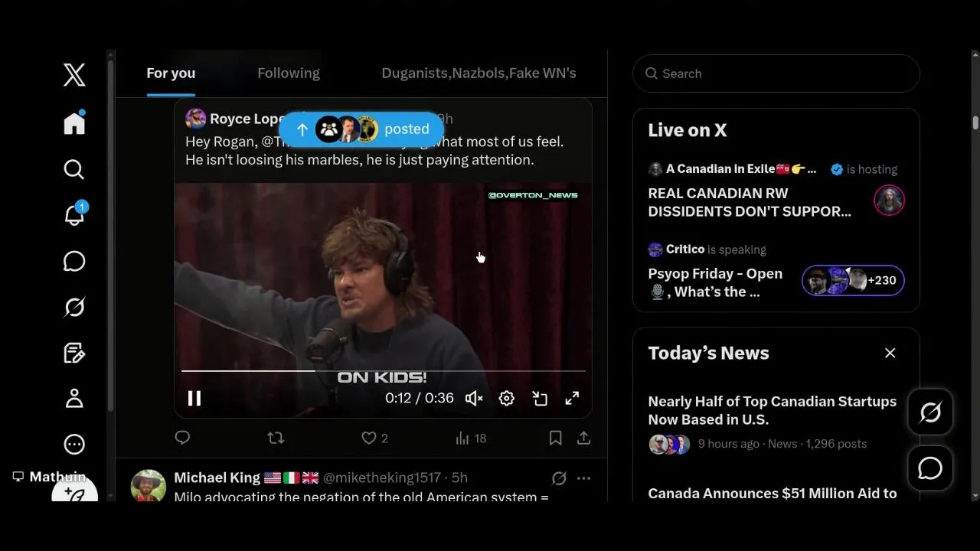Screen dimensions: 980x551
Task: Seek using the video progress bar
Action: tap(383, 370)
